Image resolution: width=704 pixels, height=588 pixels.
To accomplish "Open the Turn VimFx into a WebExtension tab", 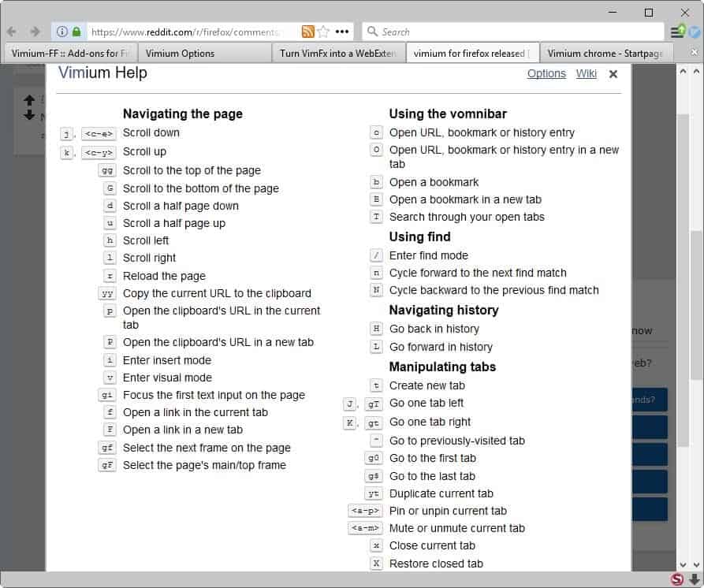I will [338, 53].
